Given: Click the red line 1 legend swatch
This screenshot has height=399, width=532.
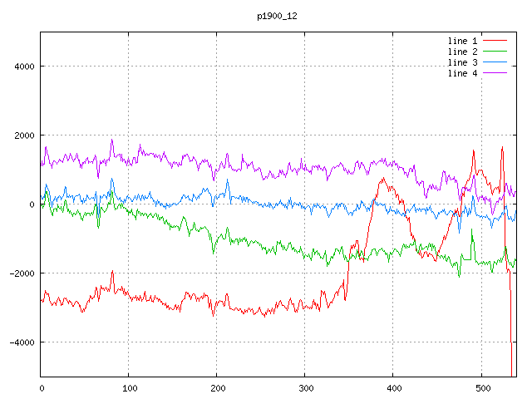Looking at the screenshot, I should pos(495,41).
